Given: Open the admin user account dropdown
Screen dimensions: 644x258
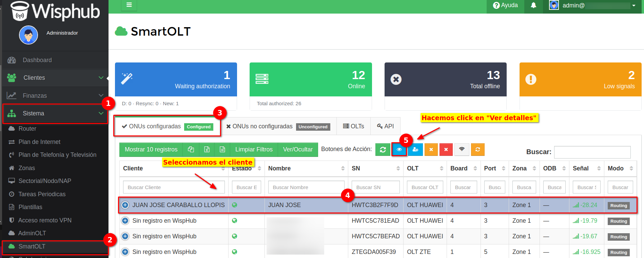Looking at the screenshot, I should point(592,5).
